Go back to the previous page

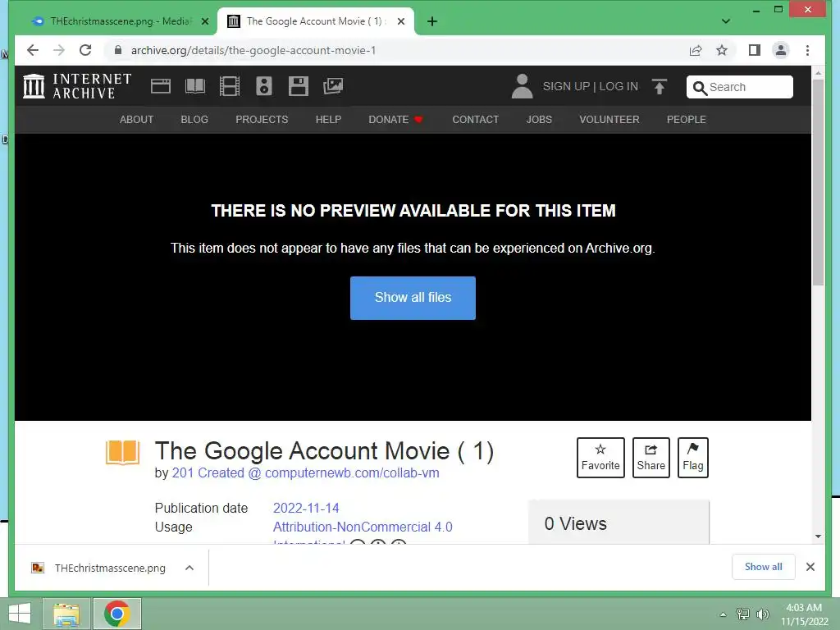(x=33, y=50)
